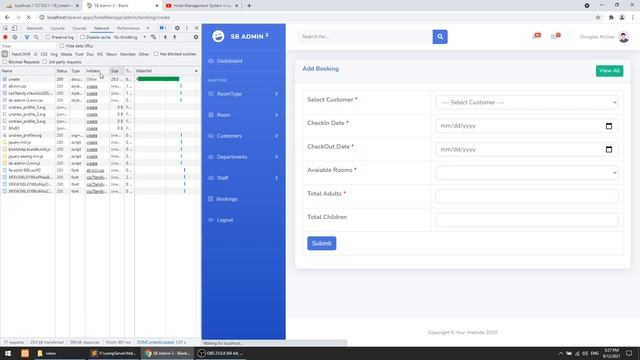Click the Export HAR download arrow

(175, 37)
